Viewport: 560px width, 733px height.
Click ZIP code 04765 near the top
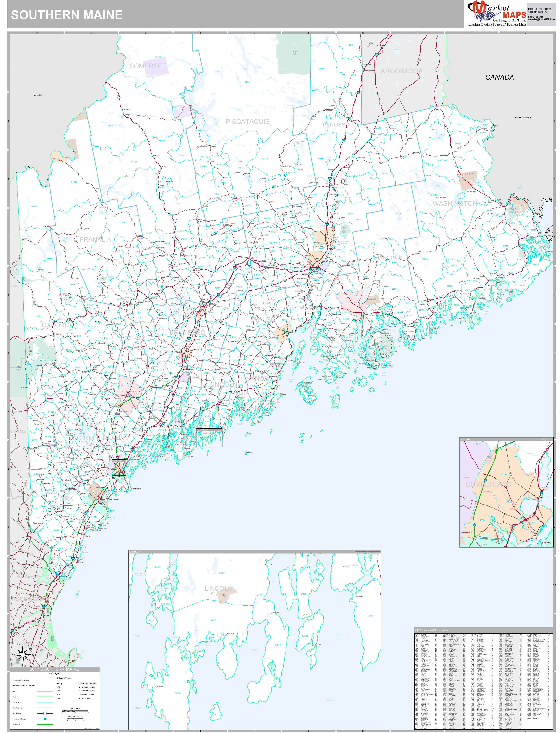pyautogui.click(x=351, y=45)
